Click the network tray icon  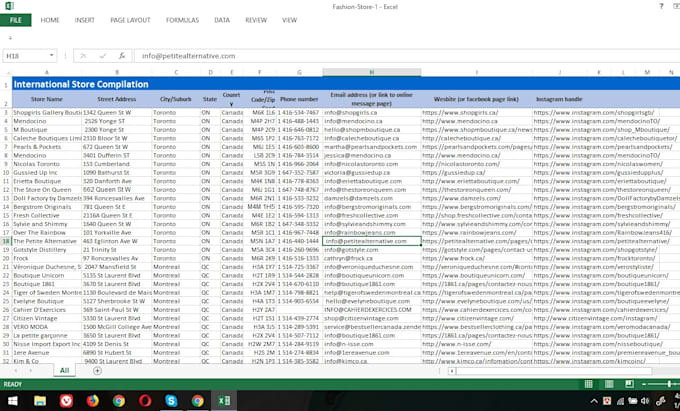(621, 401)
